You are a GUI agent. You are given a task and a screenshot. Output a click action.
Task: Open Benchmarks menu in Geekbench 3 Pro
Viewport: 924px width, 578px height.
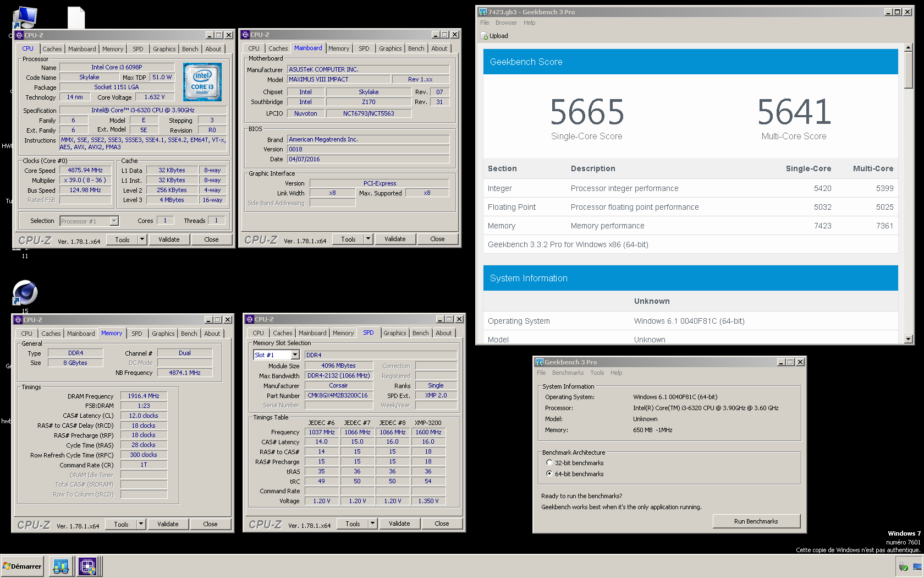(568, 373)
